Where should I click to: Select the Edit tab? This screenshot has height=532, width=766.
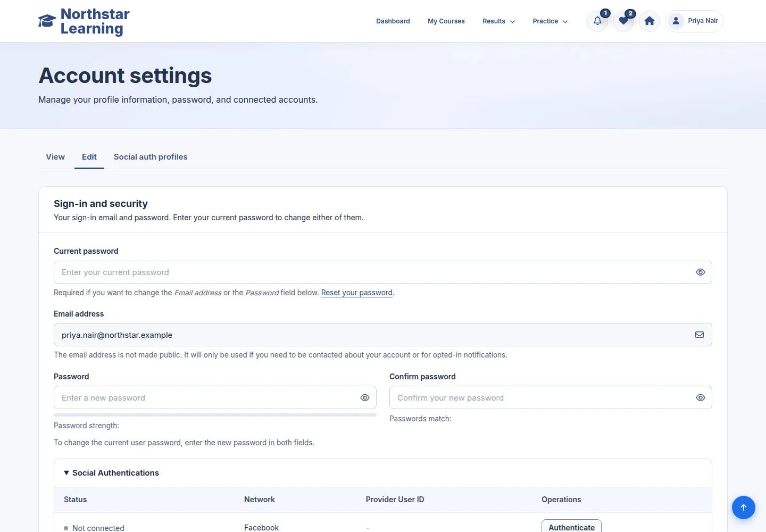(x=89, y=157)
